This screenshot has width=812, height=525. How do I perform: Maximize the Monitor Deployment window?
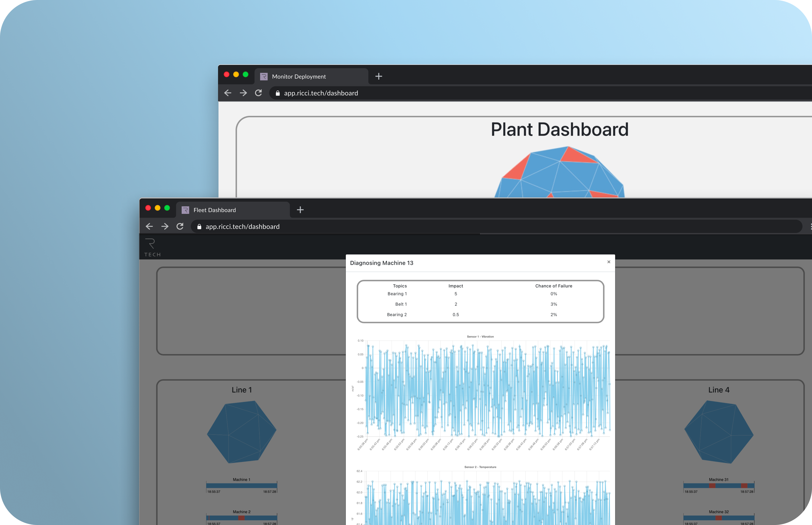pyautogui.click(x=246, y=74)
